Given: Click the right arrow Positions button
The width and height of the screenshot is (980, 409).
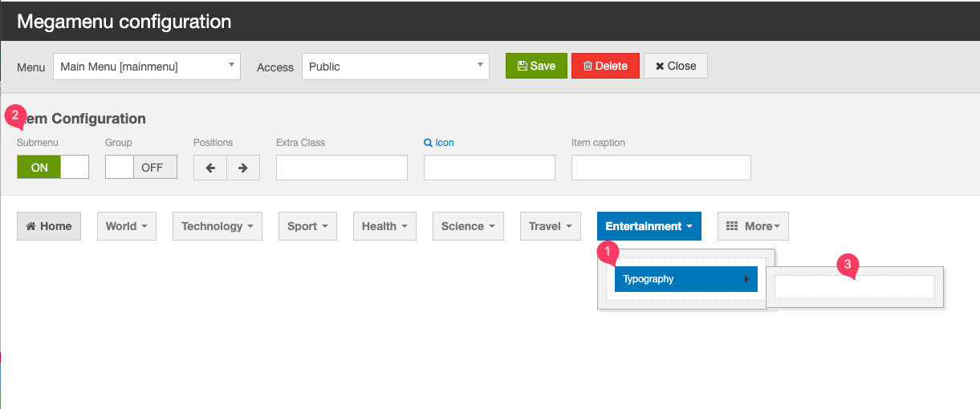Looking at the screenshot, I should click(243, 168).
